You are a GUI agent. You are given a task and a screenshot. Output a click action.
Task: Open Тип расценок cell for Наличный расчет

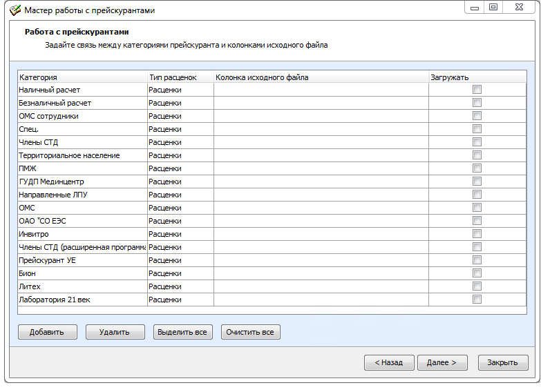[x=180, y=90]
